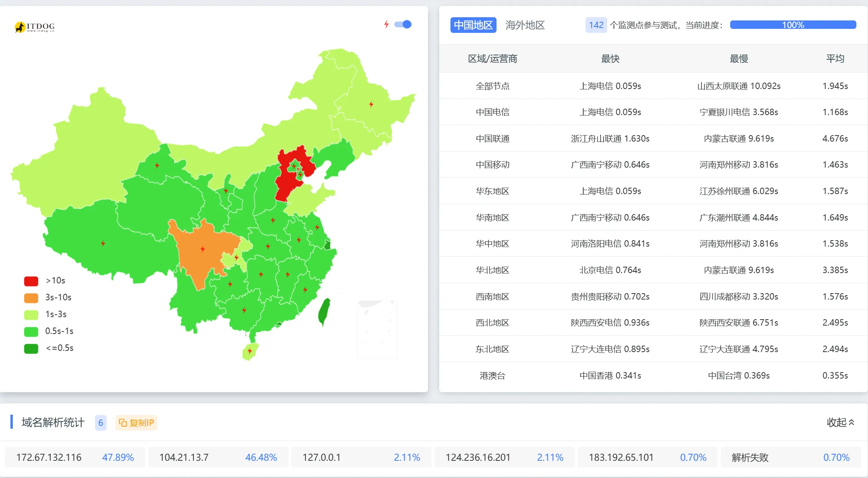Click the lightning marker on Tibet region
The height and width of the screenshot is (478, 868).
(x=103, y=243)
